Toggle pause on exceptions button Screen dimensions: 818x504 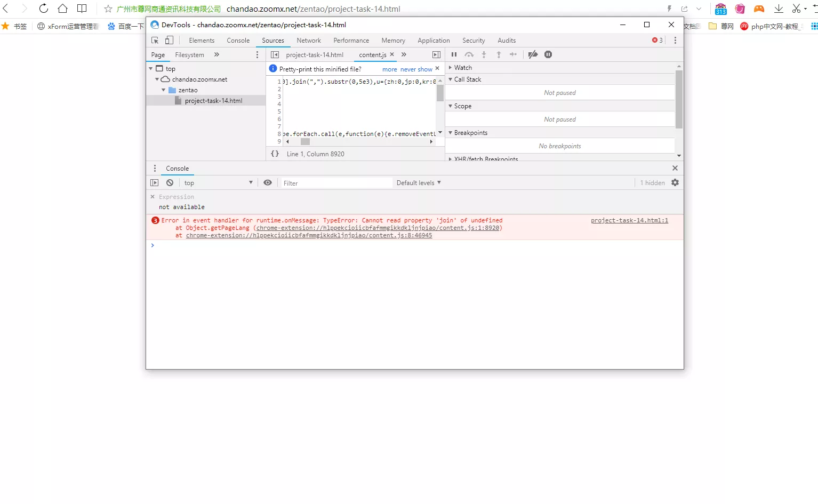click(x=548, y=54)
